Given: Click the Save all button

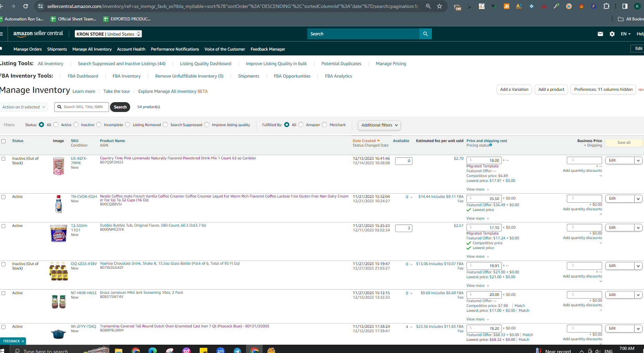Looking at the screenshot, I should tap(624, 143).
